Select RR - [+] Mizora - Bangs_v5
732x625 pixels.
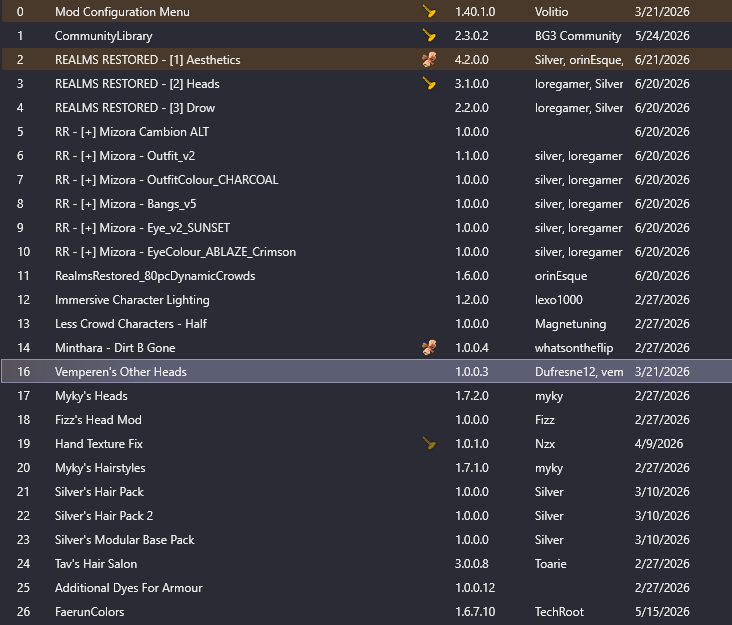click(126, 204)
